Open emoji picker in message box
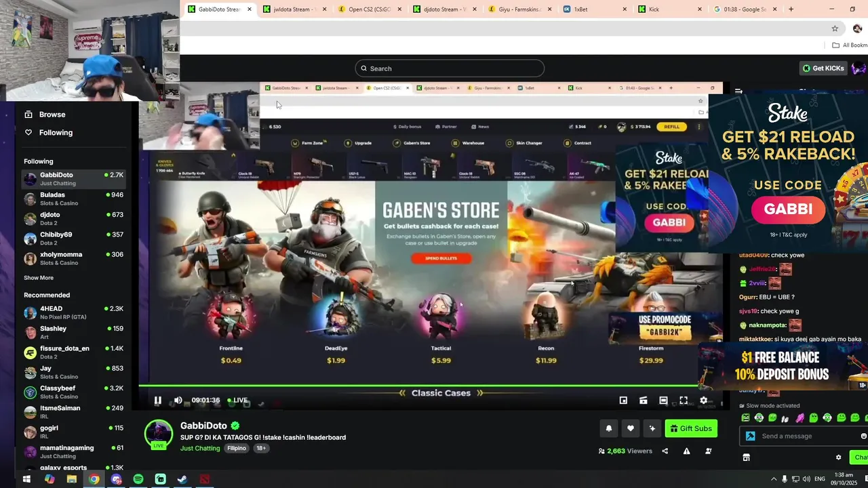 click(863, 436)
